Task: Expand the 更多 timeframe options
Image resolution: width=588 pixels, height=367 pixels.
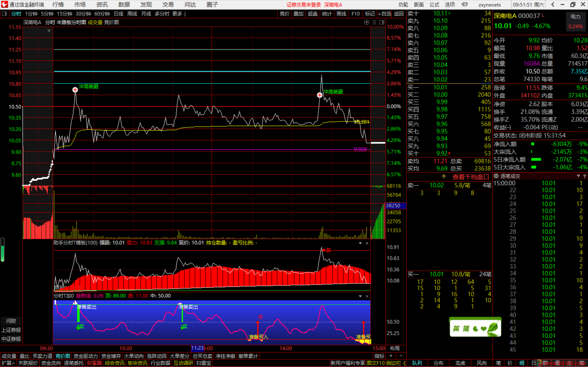Action: pyautogui.click(x=179, y=14)
